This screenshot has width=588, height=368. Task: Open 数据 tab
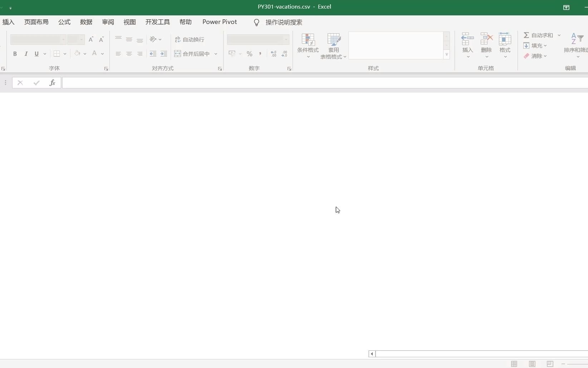coord(86,22)
